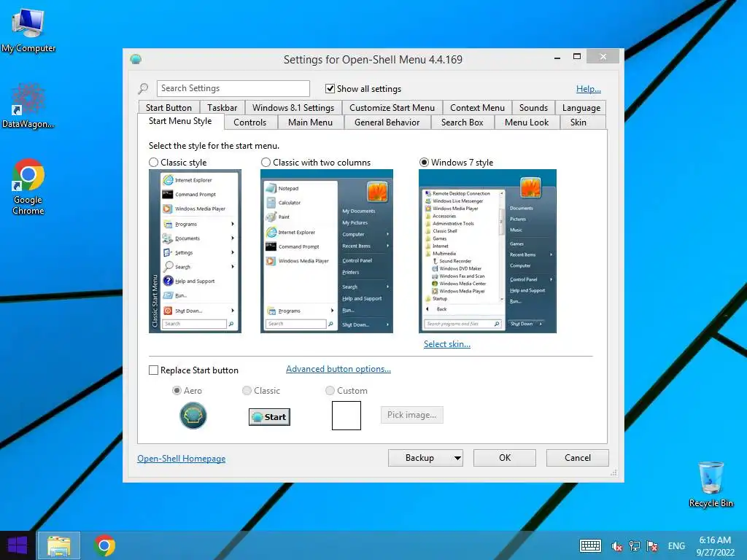Expand the Backup dropdown arrow
Screen dimensions: 747x560
(457, 458)
